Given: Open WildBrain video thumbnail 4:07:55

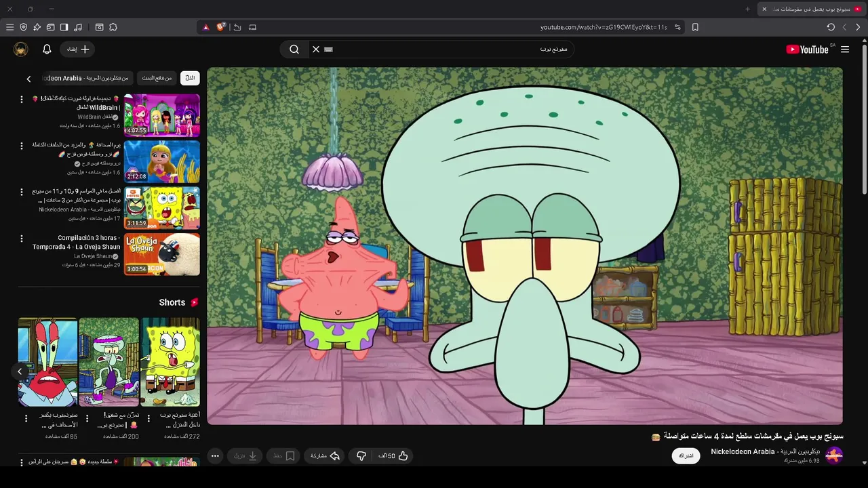Looking at the screenshot, I should (x=162, y=115).
